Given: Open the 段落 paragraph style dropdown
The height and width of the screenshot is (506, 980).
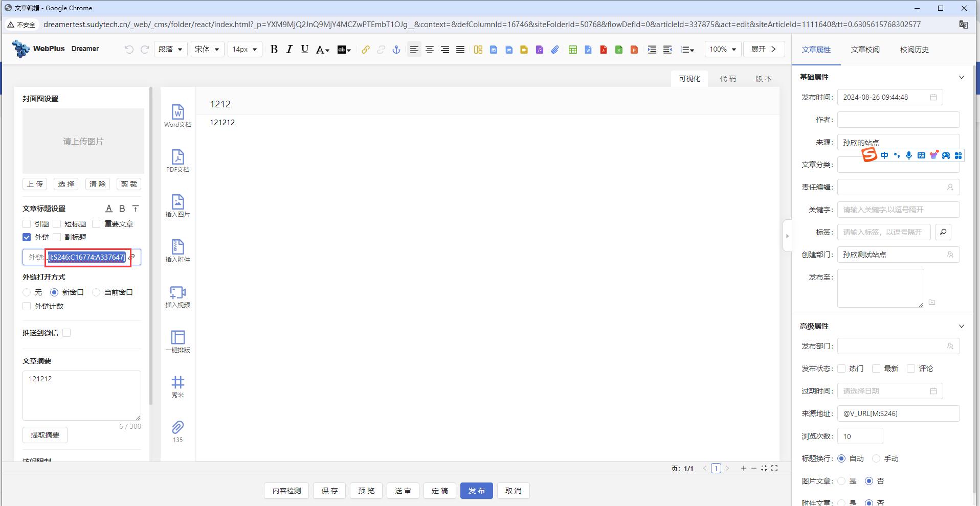Looking at the screenshot, I should (x=171, y=49).
